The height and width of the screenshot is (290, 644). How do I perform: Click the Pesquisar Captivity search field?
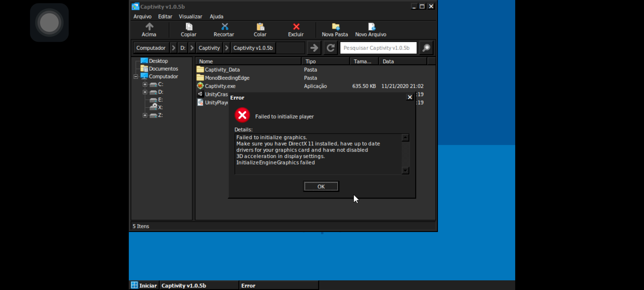[378, 48]
